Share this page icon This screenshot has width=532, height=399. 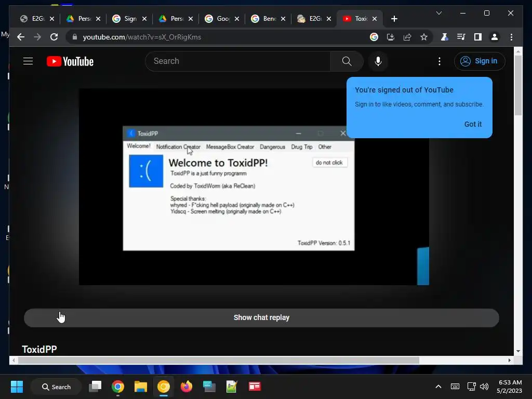tap(407, 37)
